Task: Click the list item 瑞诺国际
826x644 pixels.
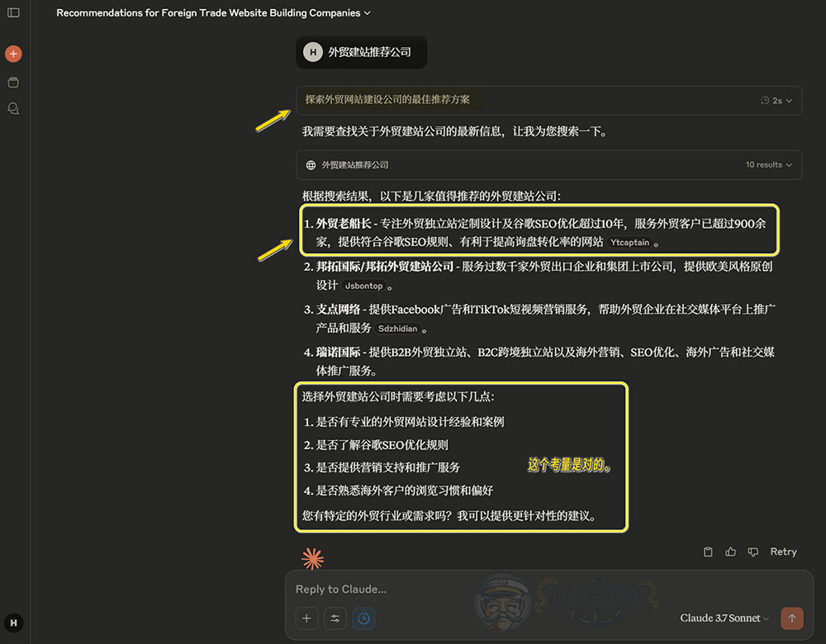Action: click(x=539, y=362)
